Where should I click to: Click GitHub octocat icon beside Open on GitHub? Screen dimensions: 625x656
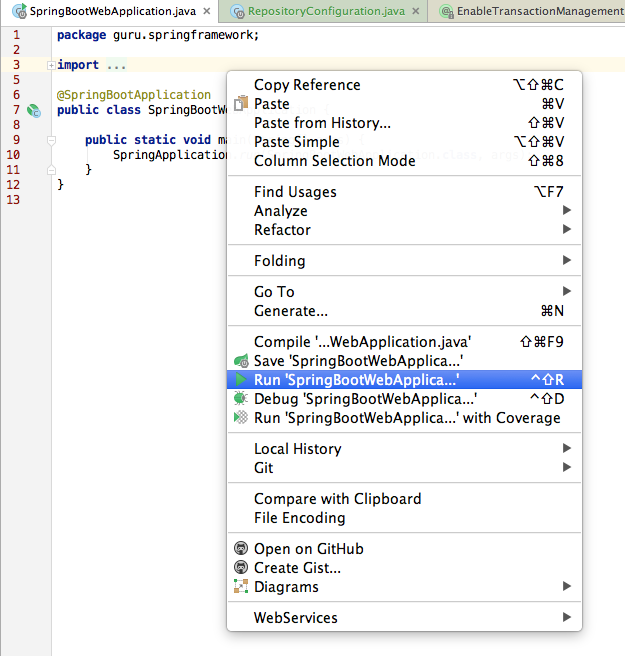[x=241, y=548]
